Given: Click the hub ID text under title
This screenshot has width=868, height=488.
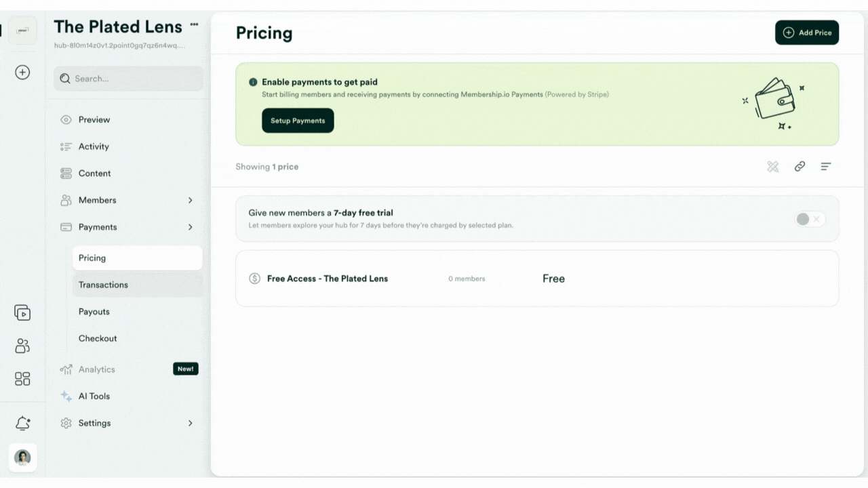Looking at the screenshot, I should coord(119,45).
